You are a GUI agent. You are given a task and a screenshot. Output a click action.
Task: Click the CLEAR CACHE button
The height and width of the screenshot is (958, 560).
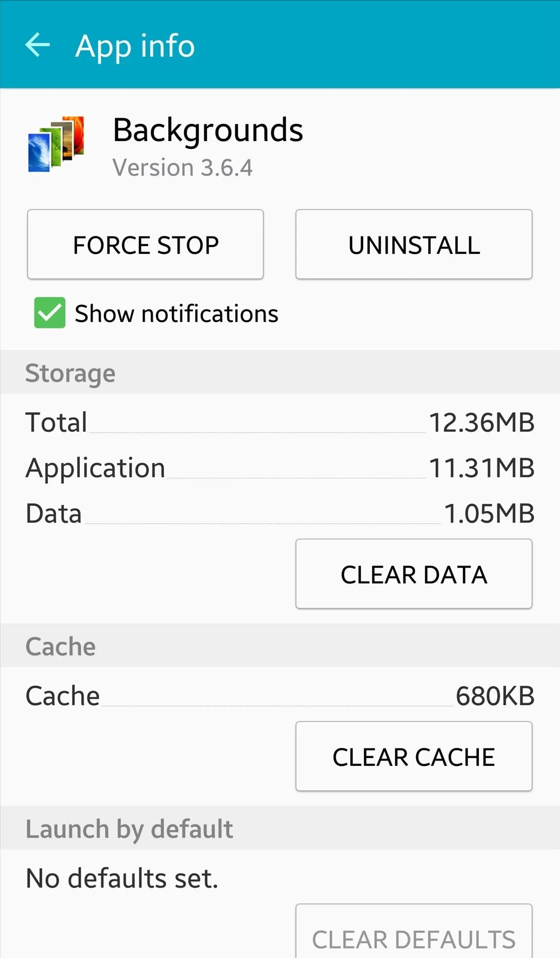[x=414, y=756]
